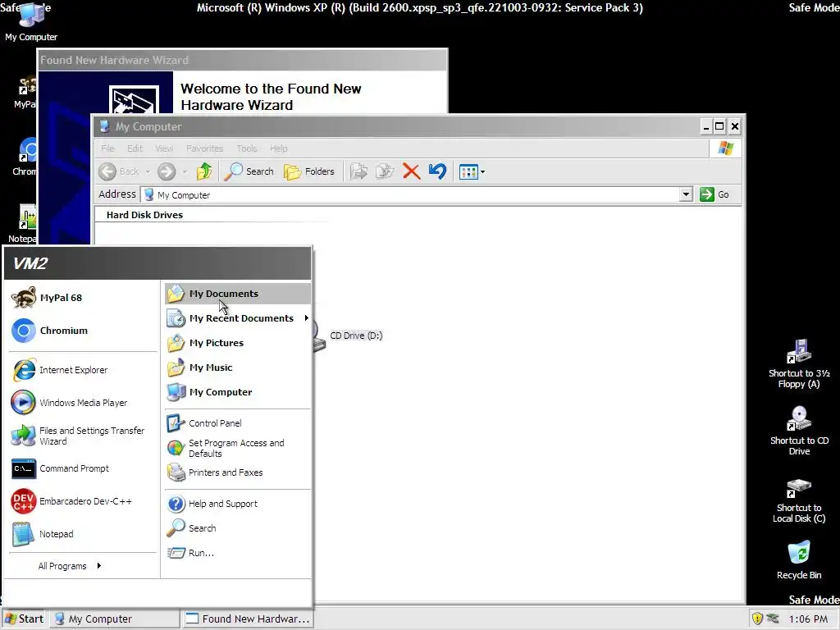Open Search from Start menu

[x=237, y=528]
